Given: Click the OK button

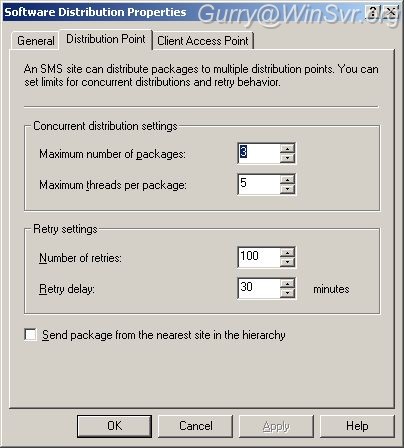Looking at the screenshot, I should (114, 426).
